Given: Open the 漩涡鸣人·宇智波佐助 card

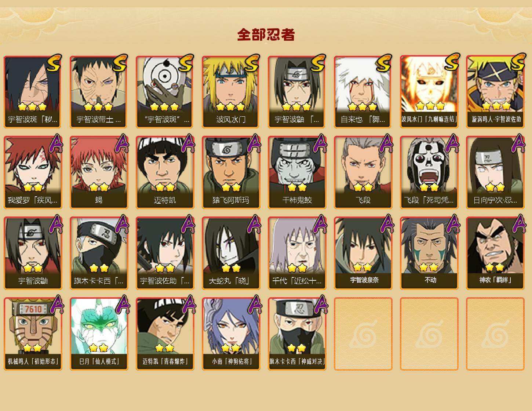Looking at the screenshot, I should coord(495,92).
